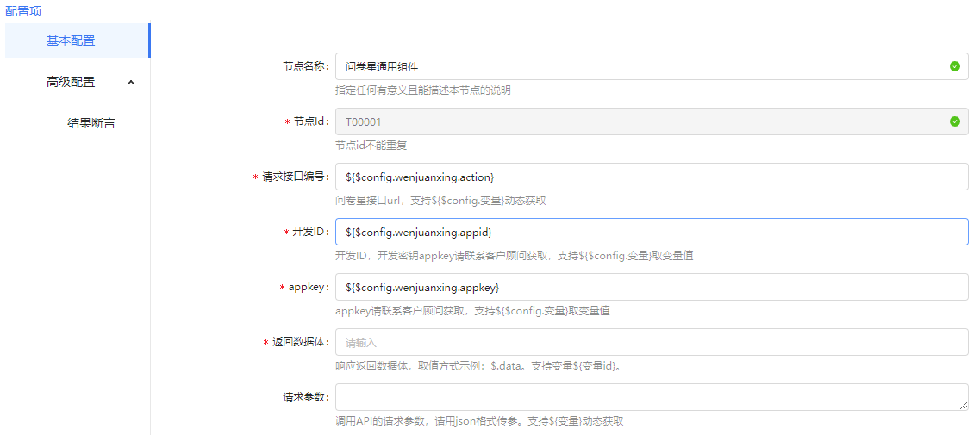Click the resize handle of the 请求参数 textarea
This screenshot has width=980, height=435.
(x=964, y=406)
